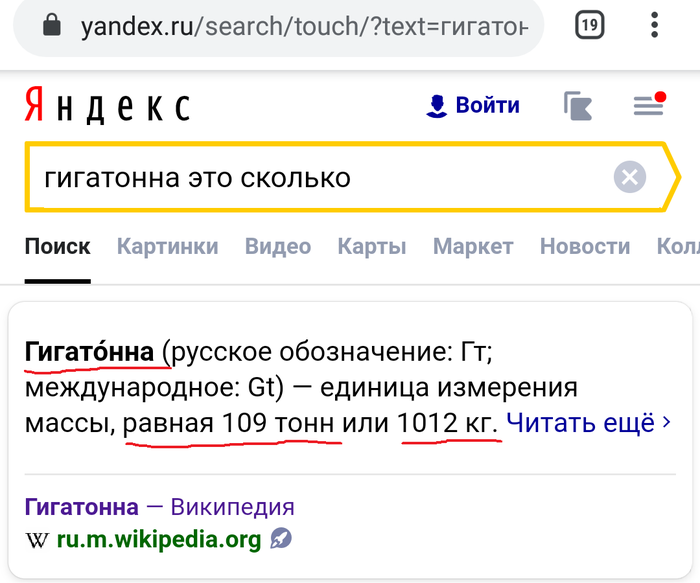Image resolution: width=700 pixels, height=583 pixels.
Task: Select the Маркет tab
Action: coord(473,246)
